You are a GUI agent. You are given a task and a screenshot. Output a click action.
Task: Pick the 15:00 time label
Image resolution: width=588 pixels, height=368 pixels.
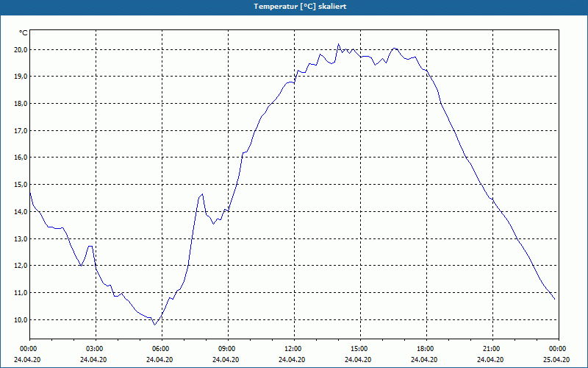pos(360,349)
